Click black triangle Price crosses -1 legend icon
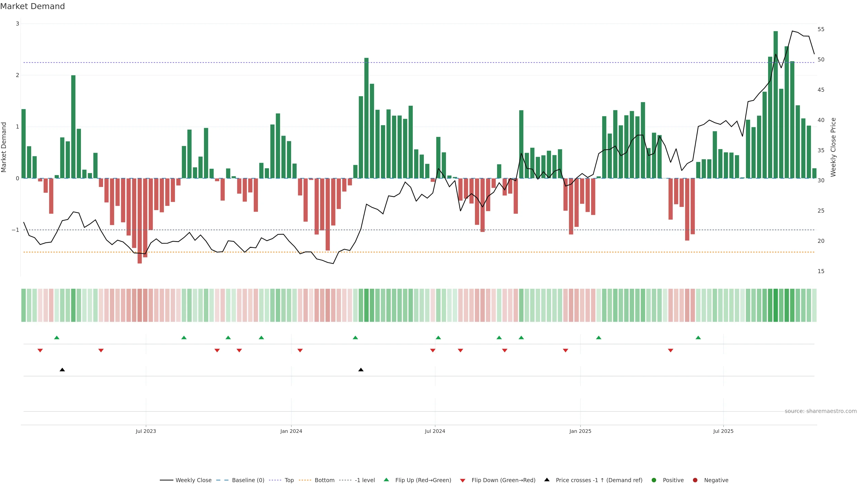This screenshot has width=868, height=488. [x=547, y=480]
